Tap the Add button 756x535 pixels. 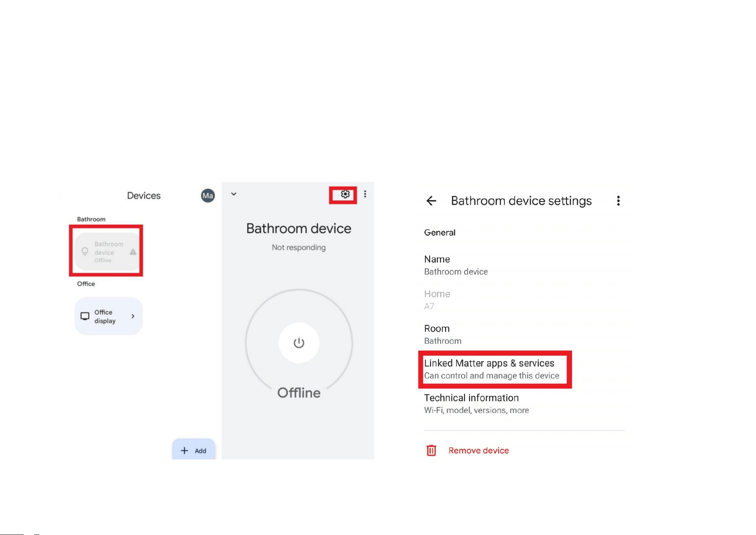click(x=193, y=450)
